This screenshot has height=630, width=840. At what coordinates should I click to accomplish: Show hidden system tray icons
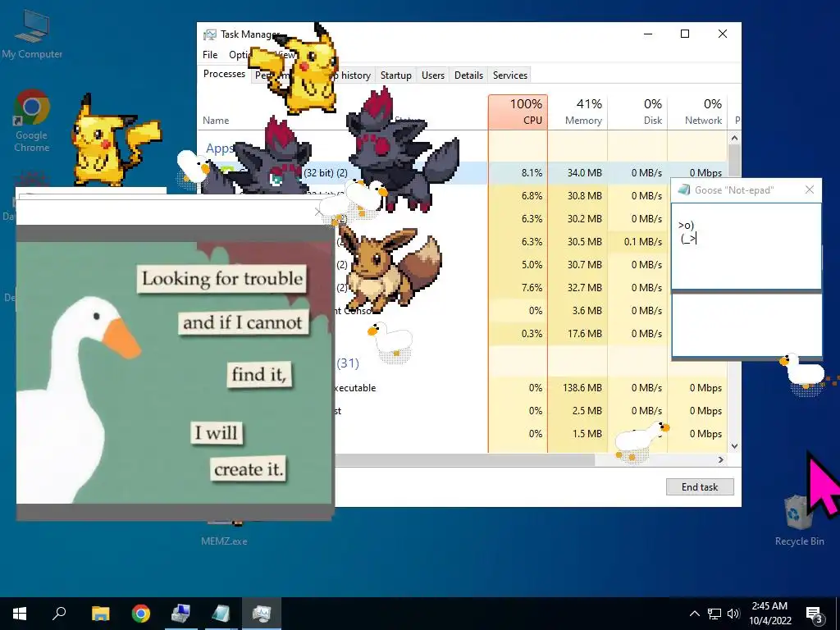coord(694,614)
